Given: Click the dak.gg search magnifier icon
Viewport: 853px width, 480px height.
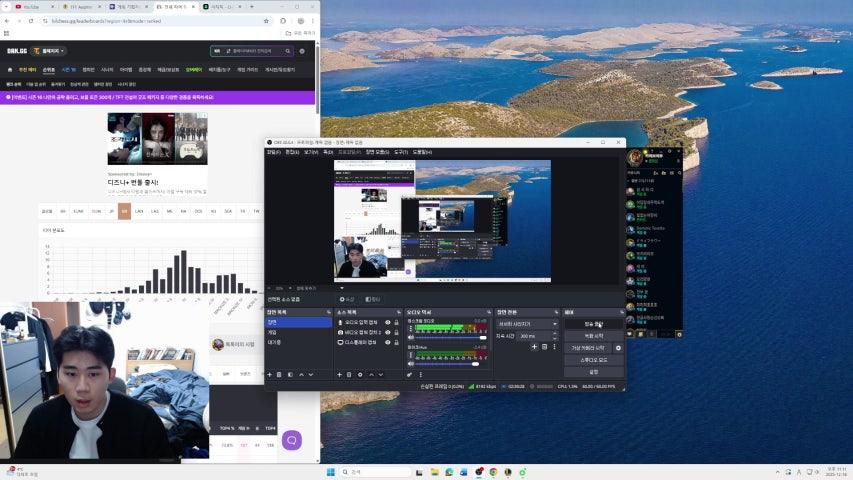Looking at the screenshot, I should click(289, 51).
